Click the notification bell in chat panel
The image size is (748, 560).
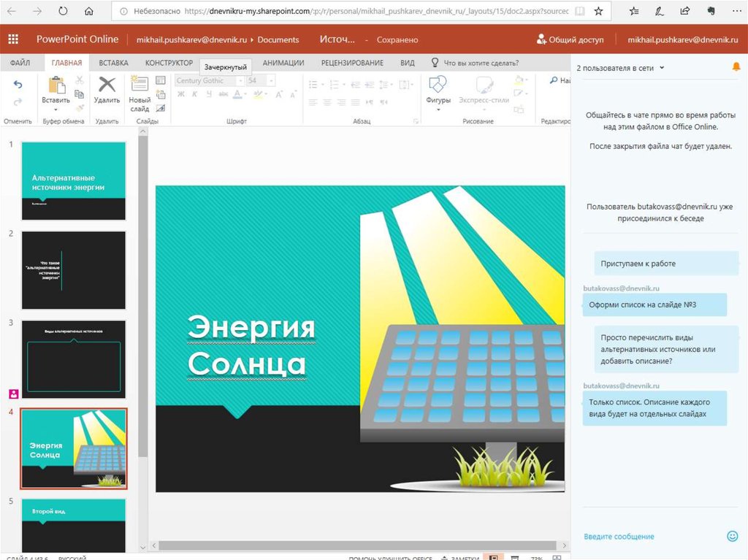pyautogui.click(x=736, y=67)
